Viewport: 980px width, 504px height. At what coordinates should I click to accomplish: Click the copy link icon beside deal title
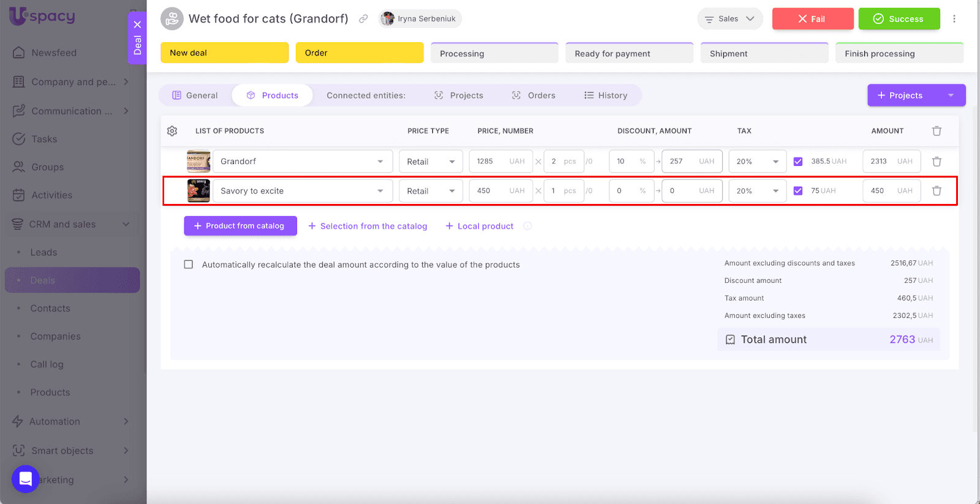point(363,19)
